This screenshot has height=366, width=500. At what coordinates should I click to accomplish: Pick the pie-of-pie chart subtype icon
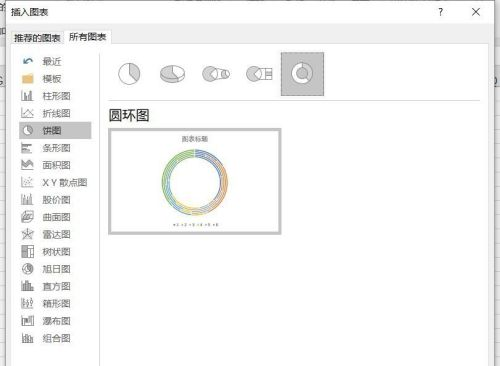click(216, 74)
